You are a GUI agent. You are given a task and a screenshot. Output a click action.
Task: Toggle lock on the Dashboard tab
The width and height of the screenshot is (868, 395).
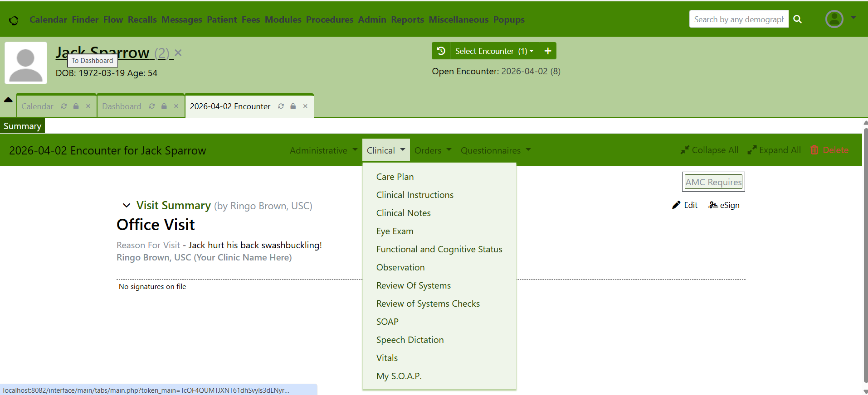(164, 106)
